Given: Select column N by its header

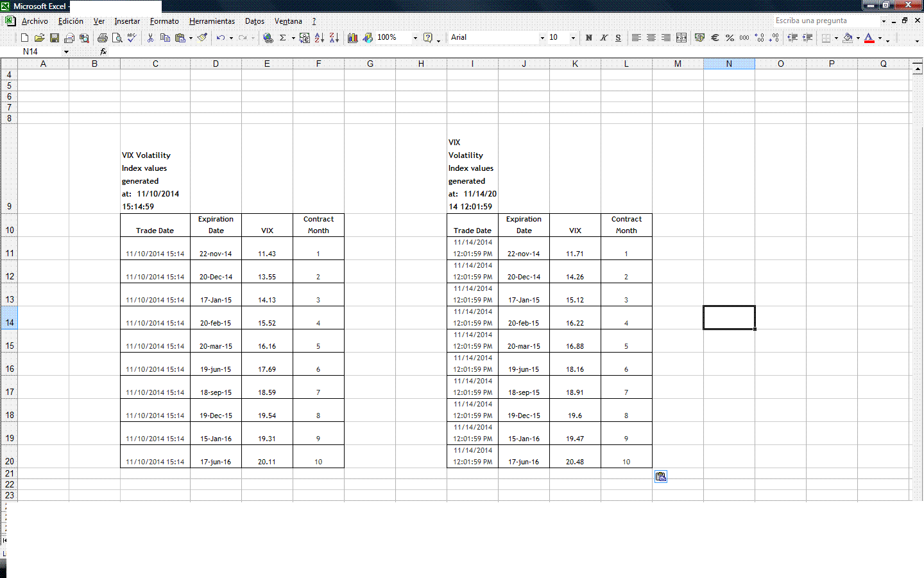Looking at the screenshot, I should point(729,64).
